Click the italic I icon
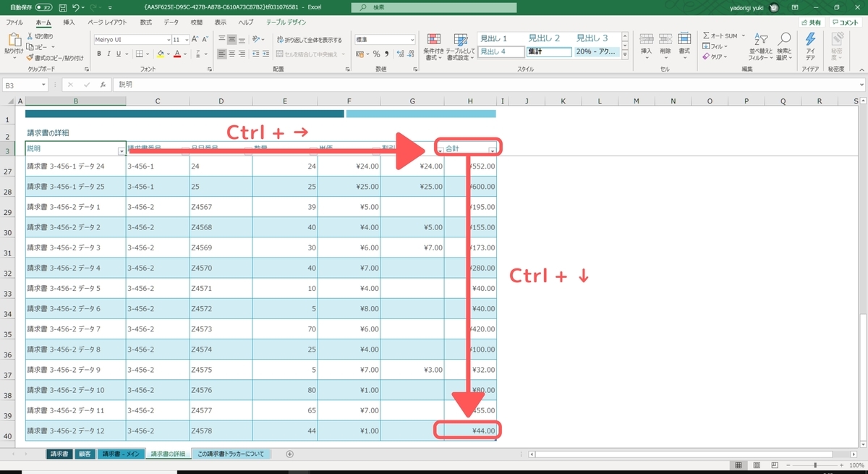Image resolution: width=868 pixels, height=474 pixels. point(109,54)
